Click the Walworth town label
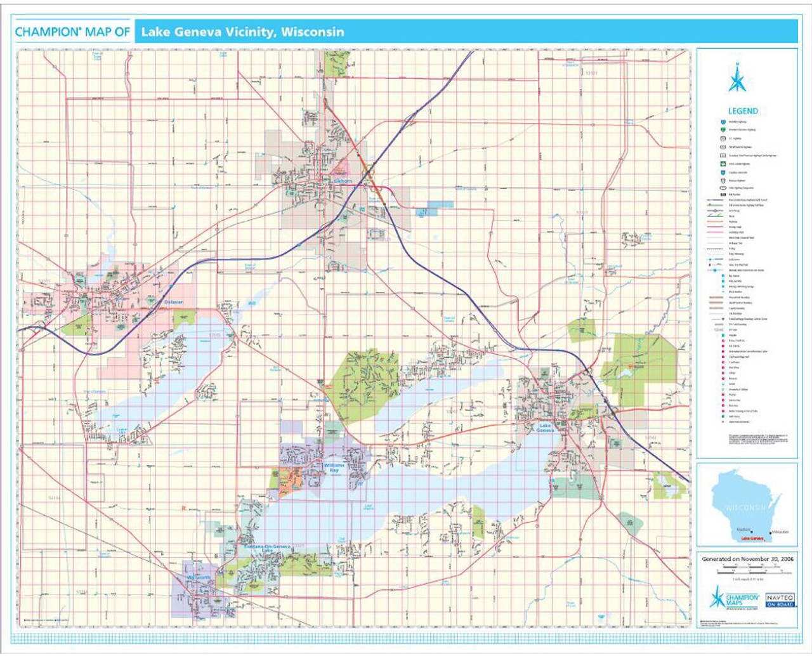This screenshot has height=656, width=812. point(198,578)
